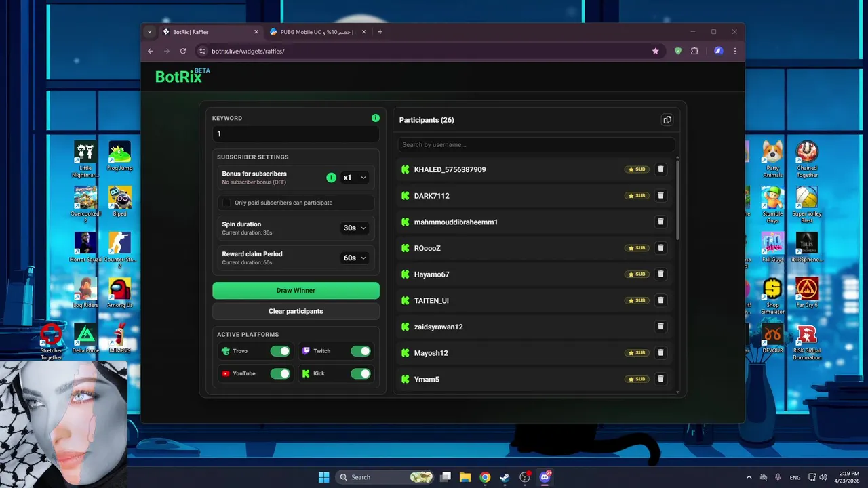Show the subscriber bonus info icon
The height and width of the screenshot is (488, 868).
(331, 178)
